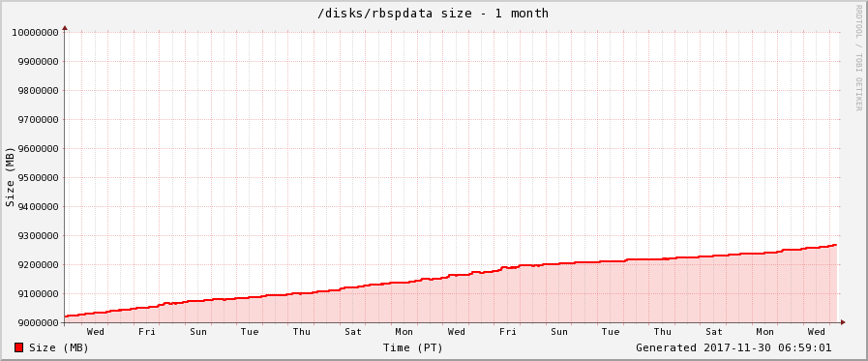The width and height of the screenshot is (868, 361).
Task: Click the end point of the red data line
Action: pos(836,245)
